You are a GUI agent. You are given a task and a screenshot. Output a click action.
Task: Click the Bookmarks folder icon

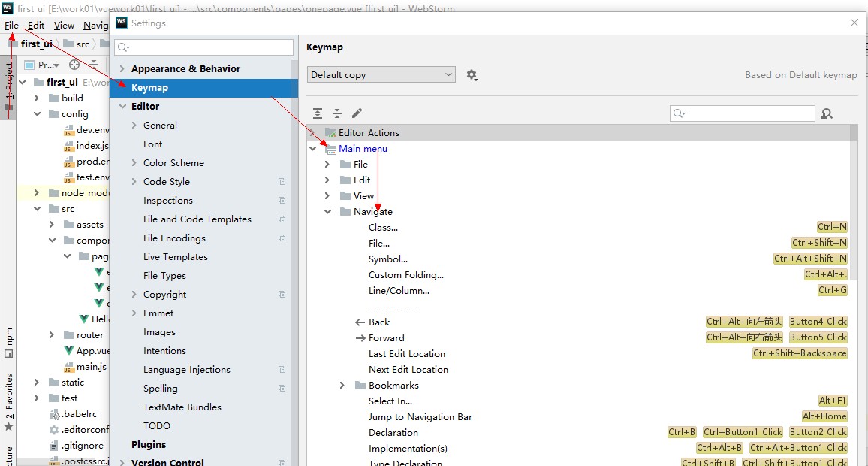click(x=360, y=385)
